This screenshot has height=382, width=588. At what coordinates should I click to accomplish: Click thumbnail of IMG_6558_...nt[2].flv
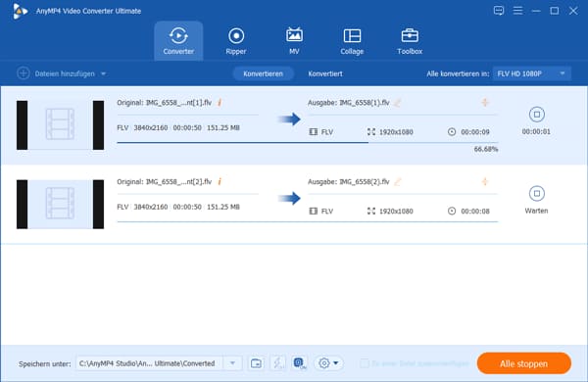coord(61,205)
